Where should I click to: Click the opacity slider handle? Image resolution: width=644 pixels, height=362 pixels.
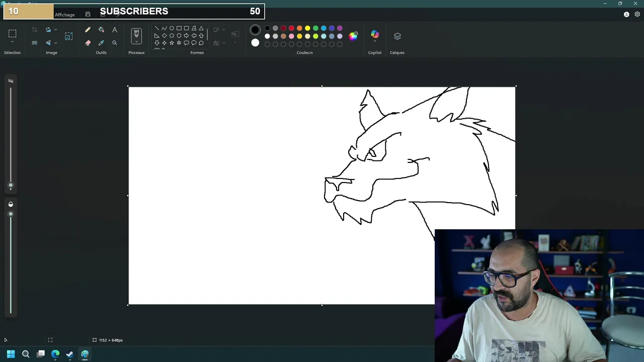click(11, 214)
